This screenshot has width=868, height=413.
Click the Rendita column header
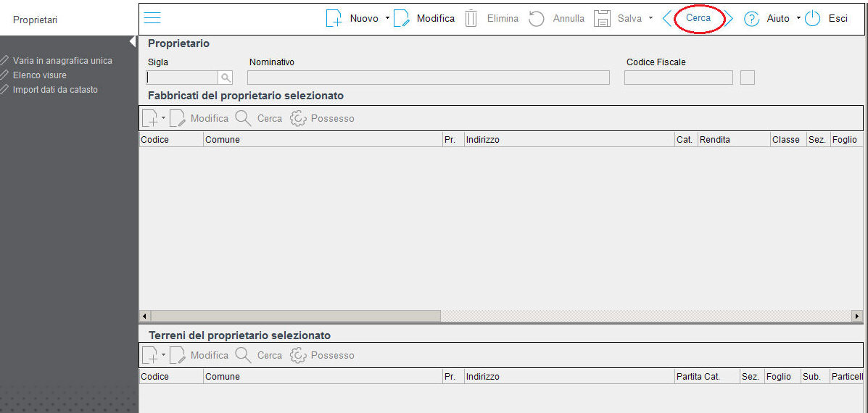[734, 140]
